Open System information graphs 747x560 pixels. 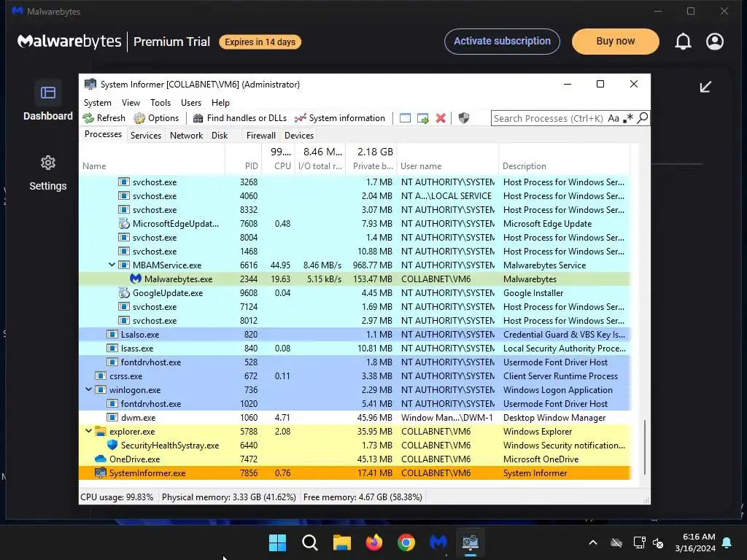[x=340, y=118]
